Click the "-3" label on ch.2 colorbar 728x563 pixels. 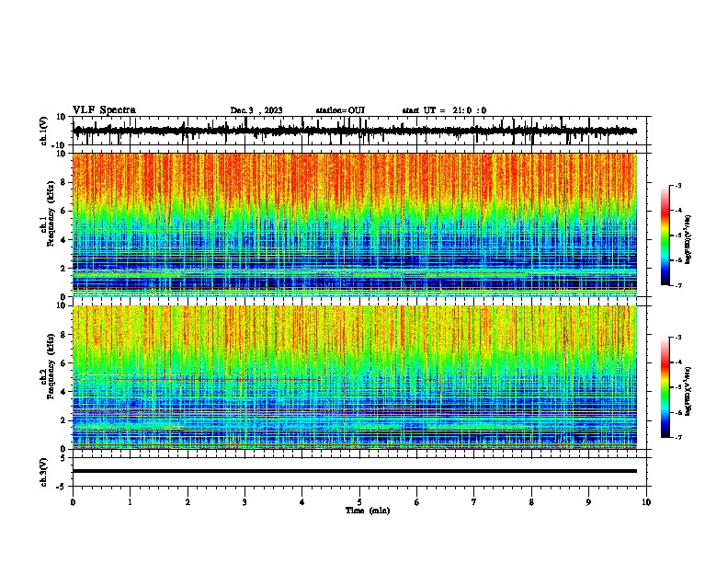click(x=678, y=338)
